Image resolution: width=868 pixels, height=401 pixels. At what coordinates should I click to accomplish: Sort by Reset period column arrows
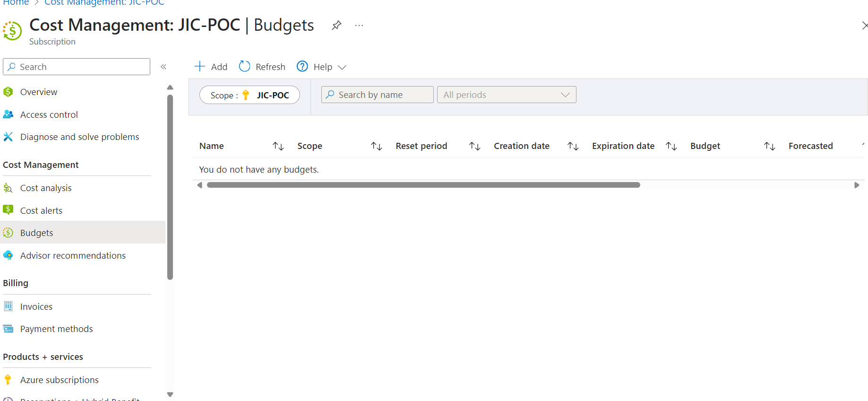click(x=475, y=146)
